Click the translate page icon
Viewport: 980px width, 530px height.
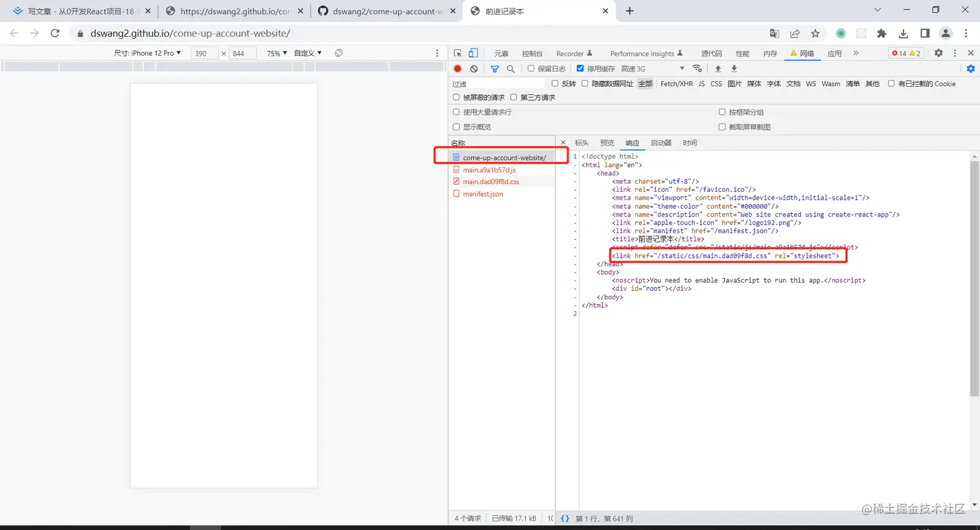click(774, 34)
